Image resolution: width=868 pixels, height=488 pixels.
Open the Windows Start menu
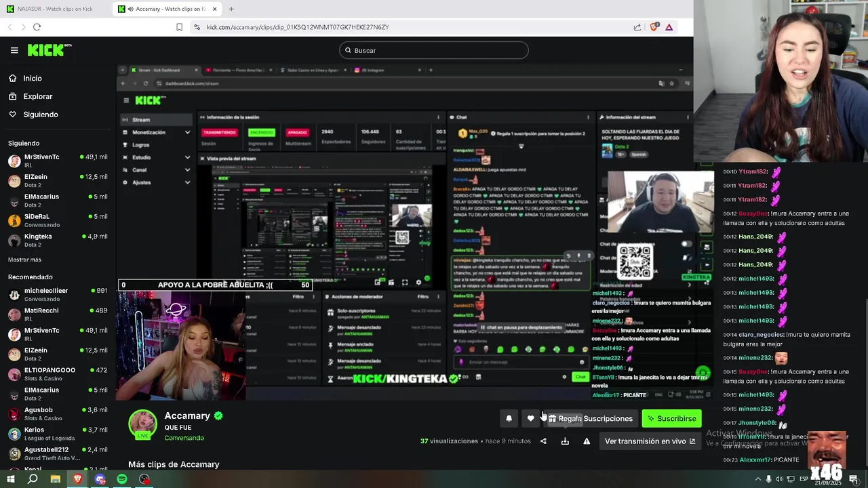(x=11, y=479)
